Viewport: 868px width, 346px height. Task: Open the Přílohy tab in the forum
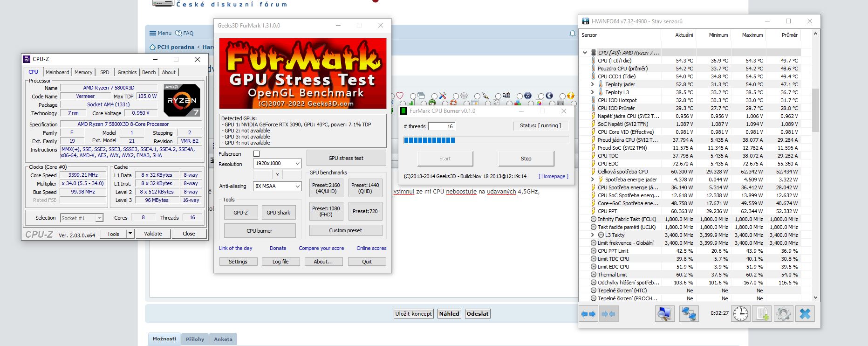point(195,339)
